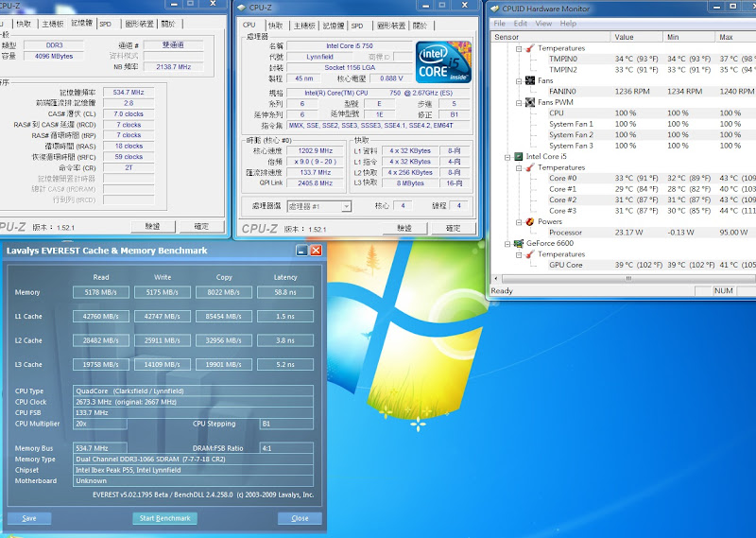Collapse the Temperatures node containing TMPIN0

pos(519,49)
